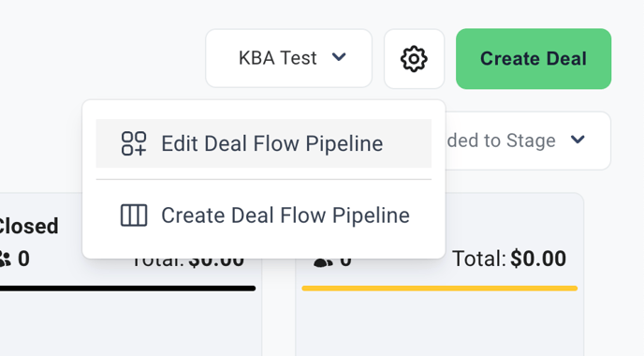The height and width of the screenshot is (356, 644).
Task: Click the 'ded to Stage' sort field text
Action: pyautogui.click(x=501, y=141)
